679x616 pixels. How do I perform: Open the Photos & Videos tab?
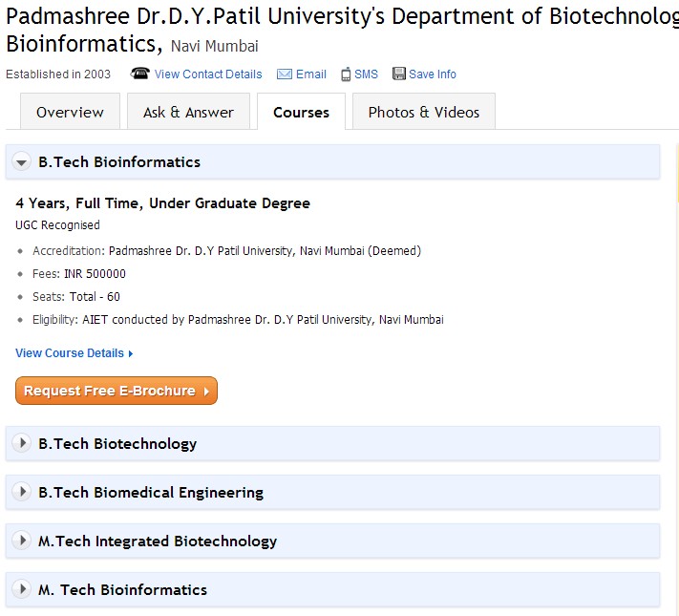click(424, 112)
